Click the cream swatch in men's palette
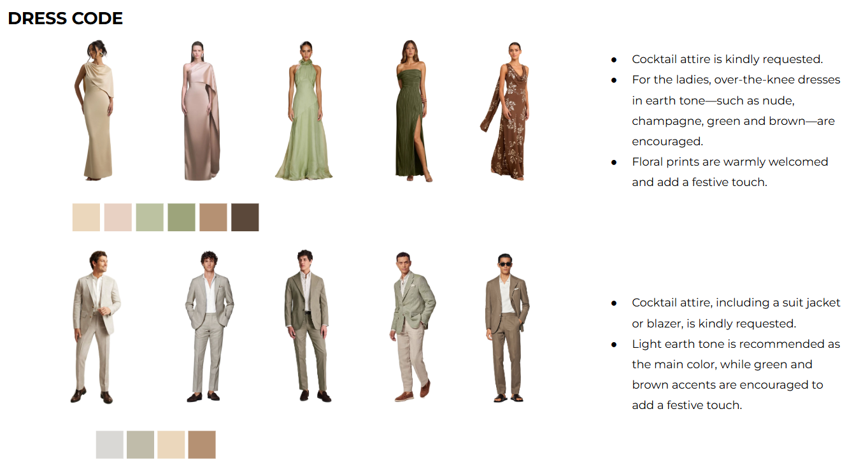Screen dimensions: 868x474 pyautogui.click(x=171, y=445)
